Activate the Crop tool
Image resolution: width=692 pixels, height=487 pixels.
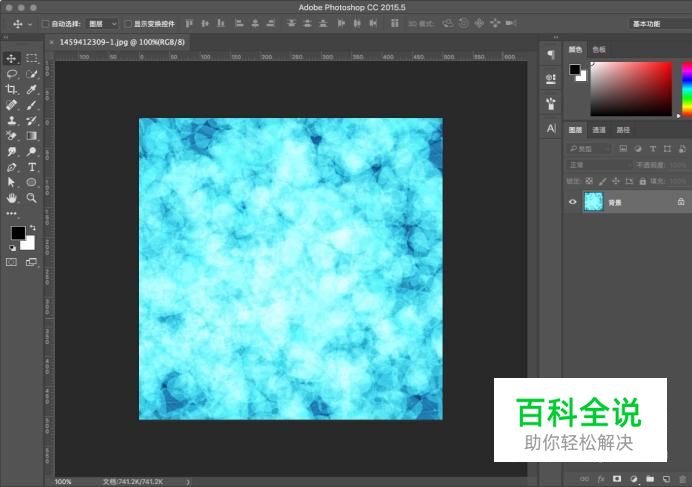click(12, 89)
